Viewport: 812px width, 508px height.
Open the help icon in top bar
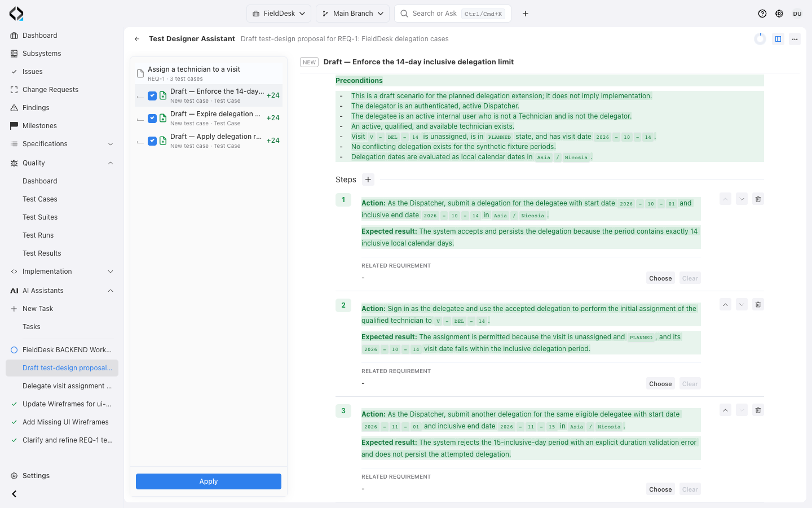click(762, 14)
